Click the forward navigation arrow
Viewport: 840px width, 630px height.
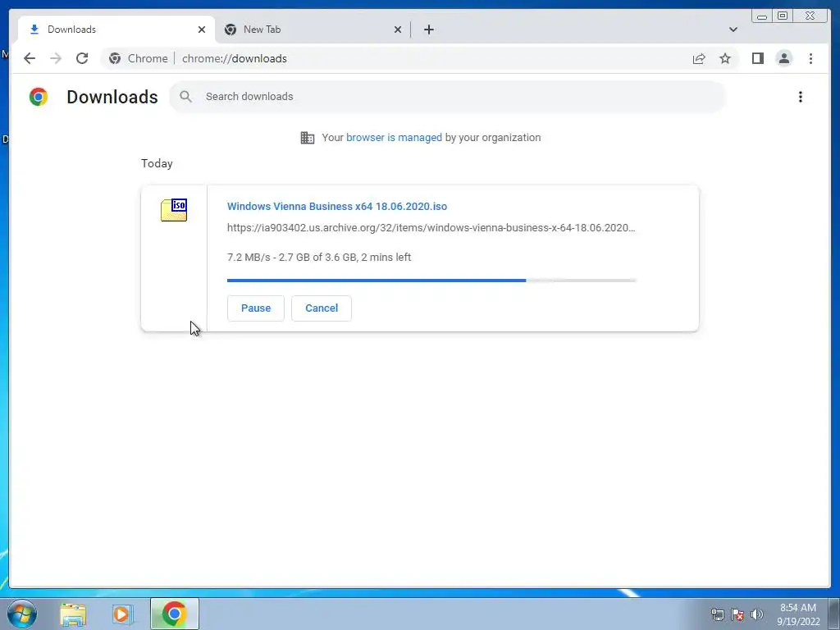56,58
